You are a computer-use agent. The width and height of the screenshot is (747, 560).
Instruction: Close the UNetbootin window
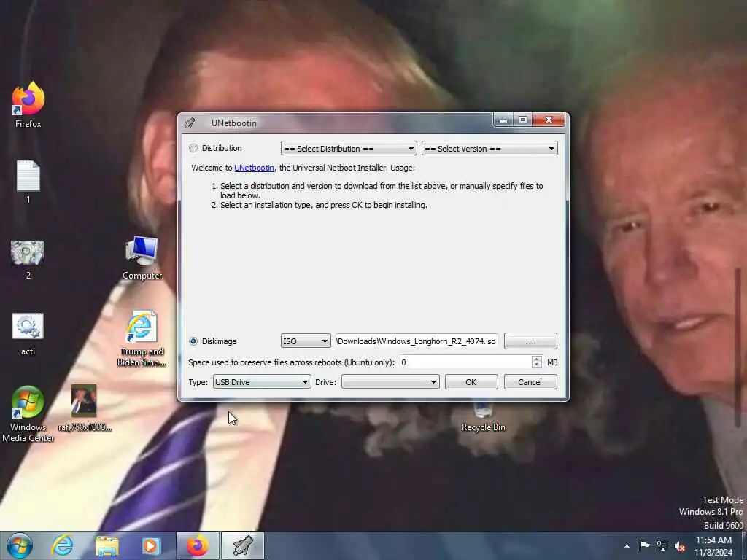549,120
